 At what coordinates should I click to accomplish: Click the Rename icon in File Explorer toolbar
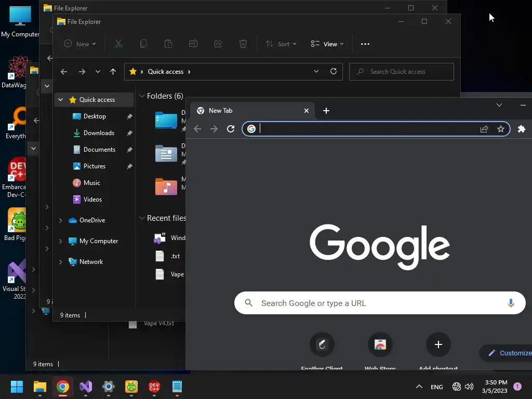(x=193, y=44)
